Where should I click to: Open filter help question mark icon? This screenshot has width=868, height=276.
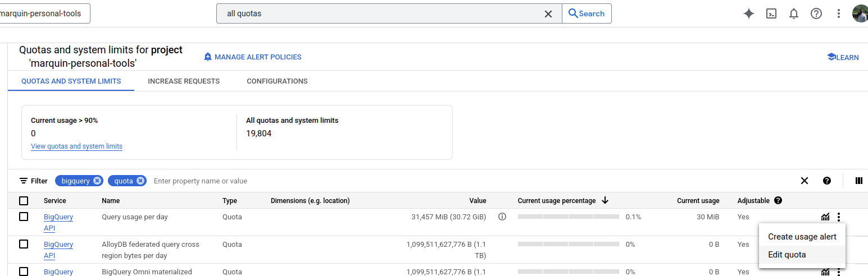(827, 181)
